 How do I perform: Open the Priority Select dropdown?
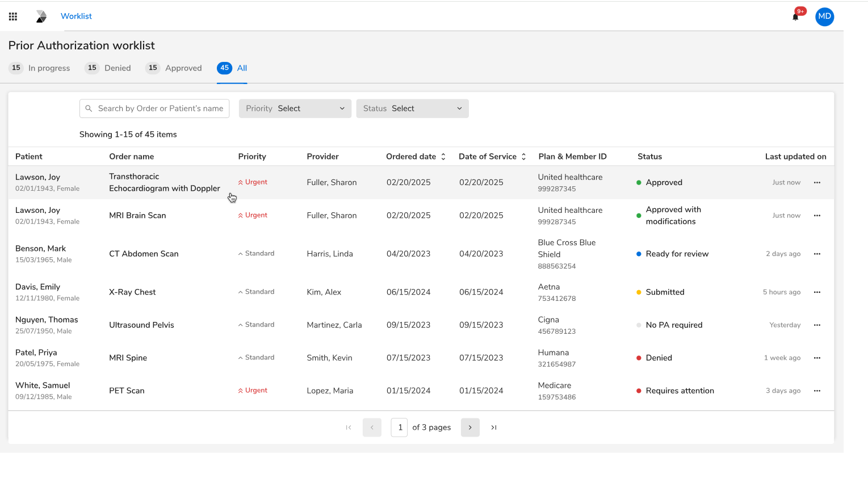tap(295, 108)
